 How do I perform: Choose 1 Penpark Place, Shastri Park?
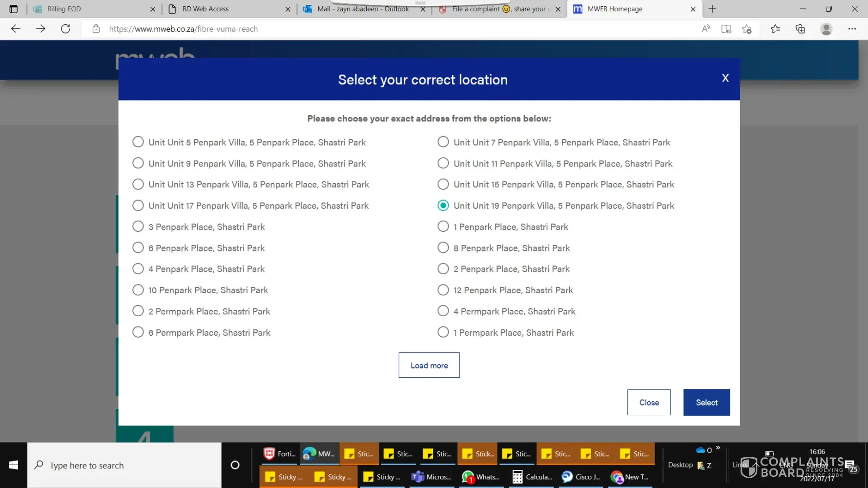443,226
